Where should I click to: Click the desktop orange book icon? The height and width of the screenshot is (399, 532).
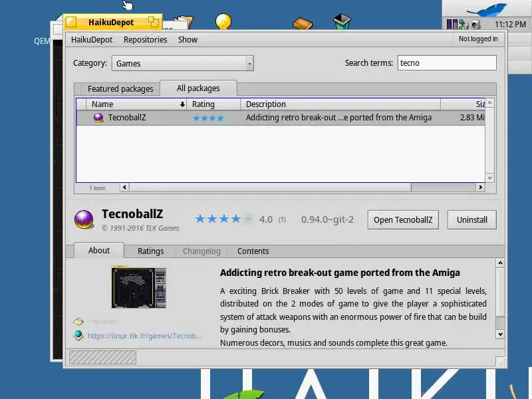click(303, 23)
